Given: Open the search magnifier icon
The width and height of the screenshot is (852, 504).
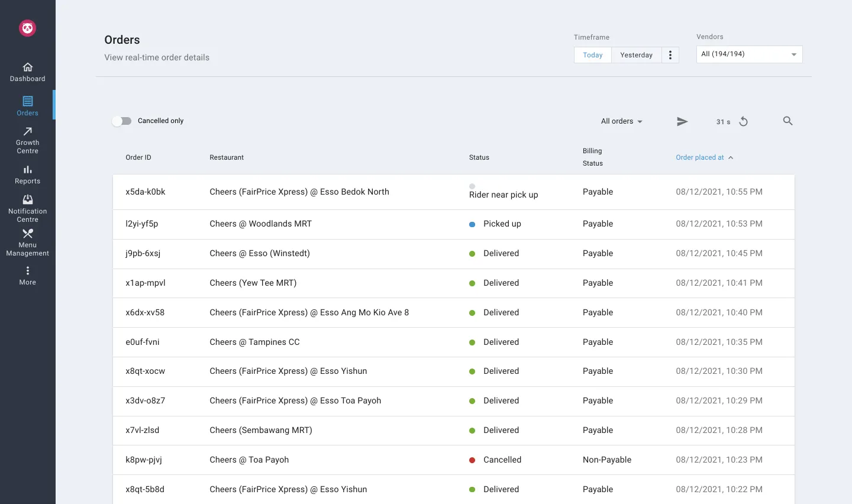Looking at the screenshot, I should coord(788,121).
